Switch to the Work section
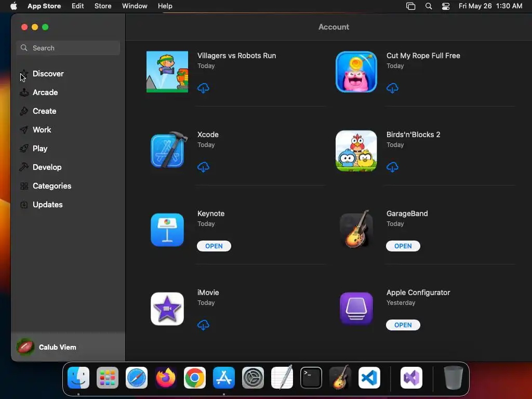 click(68, 129)
